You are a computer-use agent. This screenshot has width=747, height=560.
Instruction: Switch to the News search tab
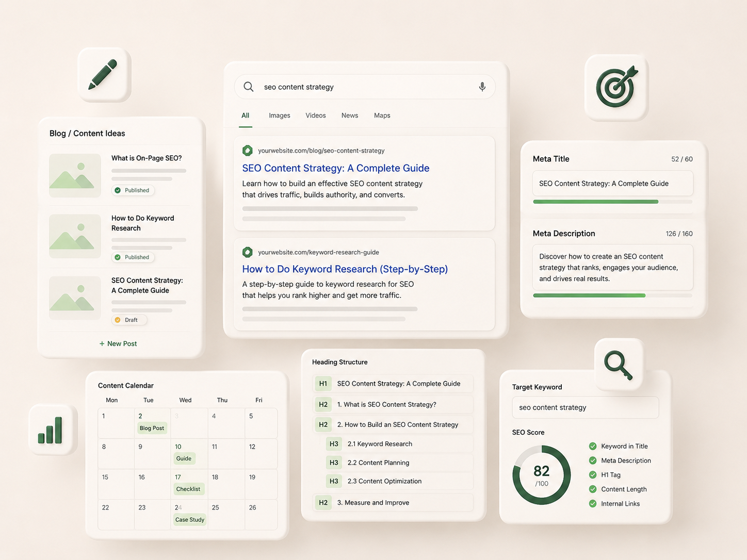[x=350, y=116]
